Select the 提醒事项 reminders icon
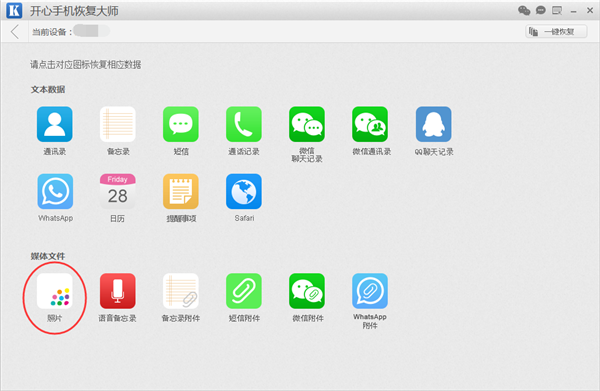Image resolution: width=600 pixels, height=391 pixels. click(181, 191)
